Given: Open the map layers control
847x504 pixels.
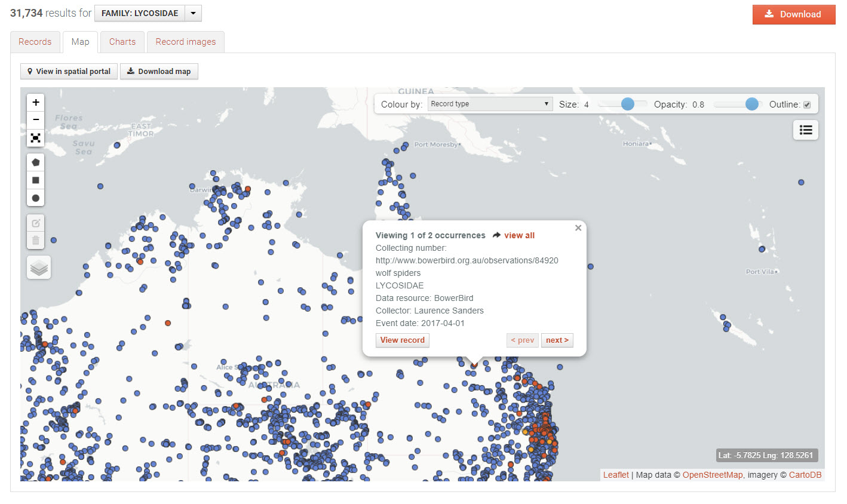Looking at the screenshot, I should pos(39,268).
